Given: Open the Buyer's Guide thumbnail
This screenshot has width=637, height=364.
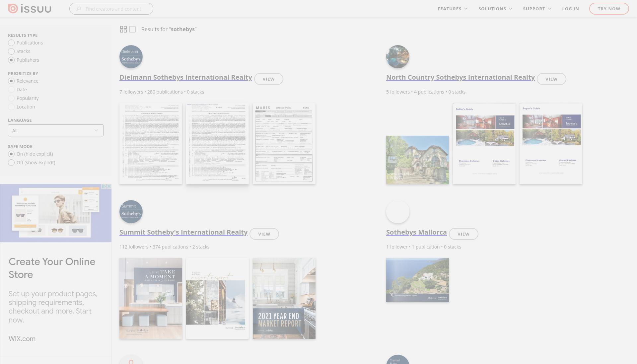Looking at the screenshot, I should [x=551, y=144].
